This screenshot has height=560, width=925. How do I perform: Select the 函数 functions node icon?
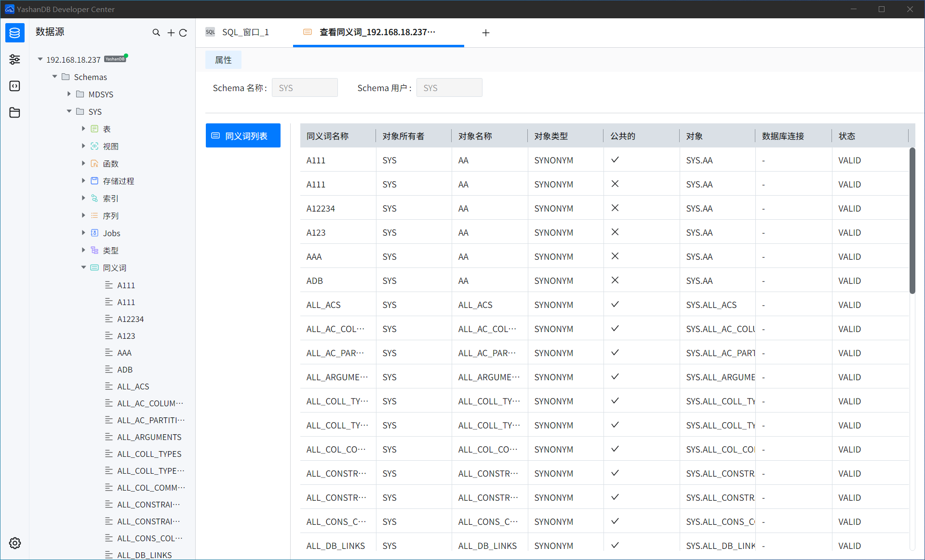pos(94,163)
